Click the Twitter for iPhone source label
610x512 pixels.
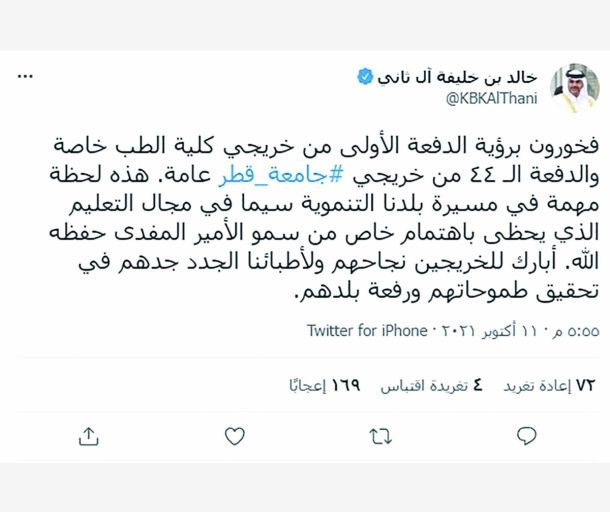coord(366,330)
